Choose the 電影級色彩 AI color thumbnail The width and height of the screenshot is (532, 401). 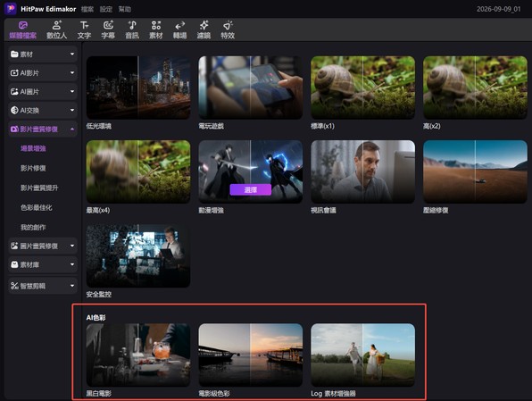(251, 355)
